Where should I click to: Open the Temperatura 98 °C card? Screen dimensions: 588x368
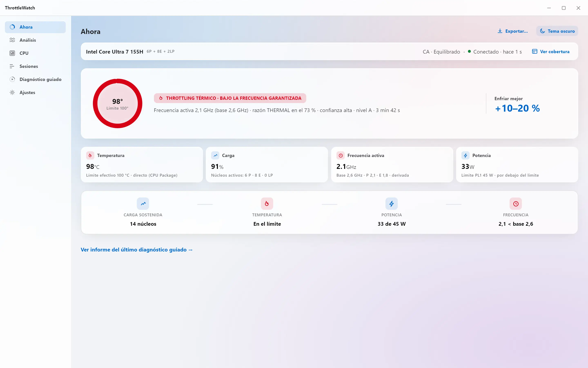[142, 165]
